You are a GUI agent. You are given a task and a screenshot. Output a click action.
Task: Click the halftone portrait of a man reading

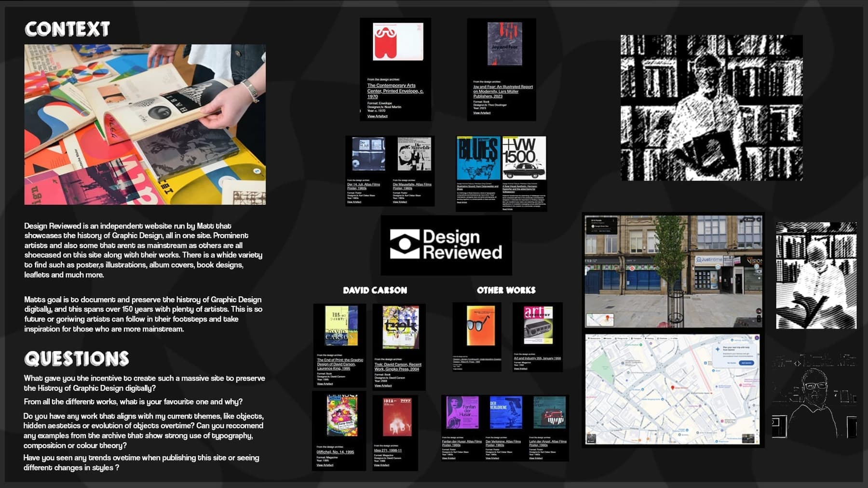(x=816, y=276)
